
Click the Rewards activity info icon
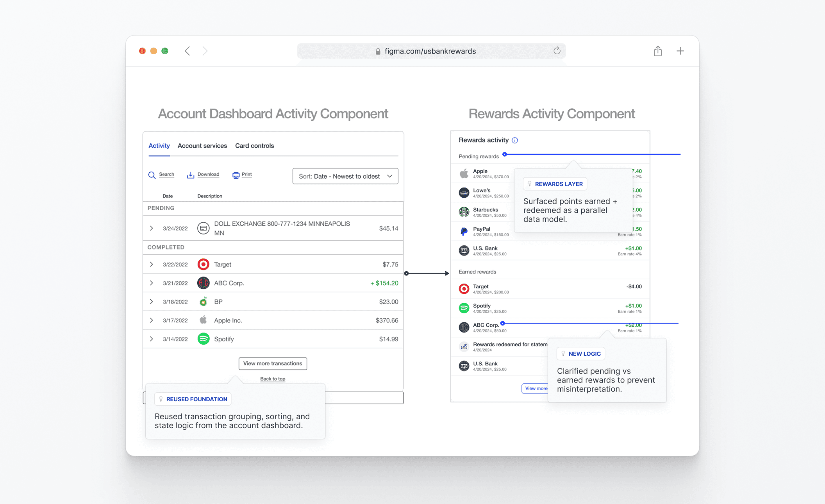515,140
